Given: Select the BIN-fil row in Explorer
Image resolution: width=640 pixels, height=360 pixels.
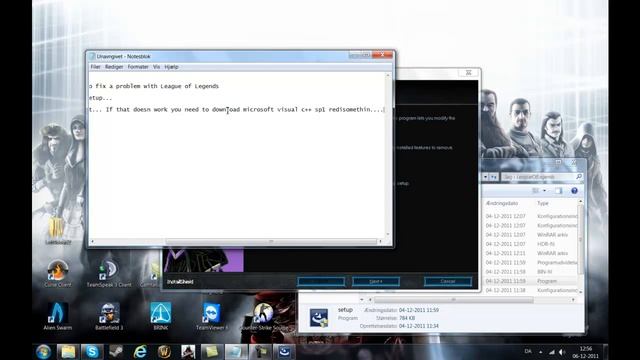Looking at the screenshot, I should point(531,272).
